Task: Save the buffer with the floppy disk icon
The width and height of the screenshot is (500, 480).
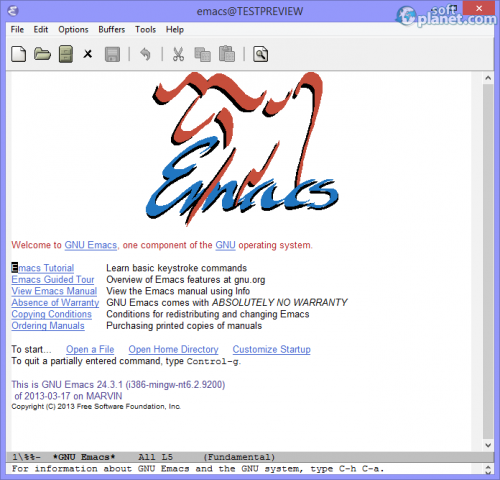Action: 112,54
